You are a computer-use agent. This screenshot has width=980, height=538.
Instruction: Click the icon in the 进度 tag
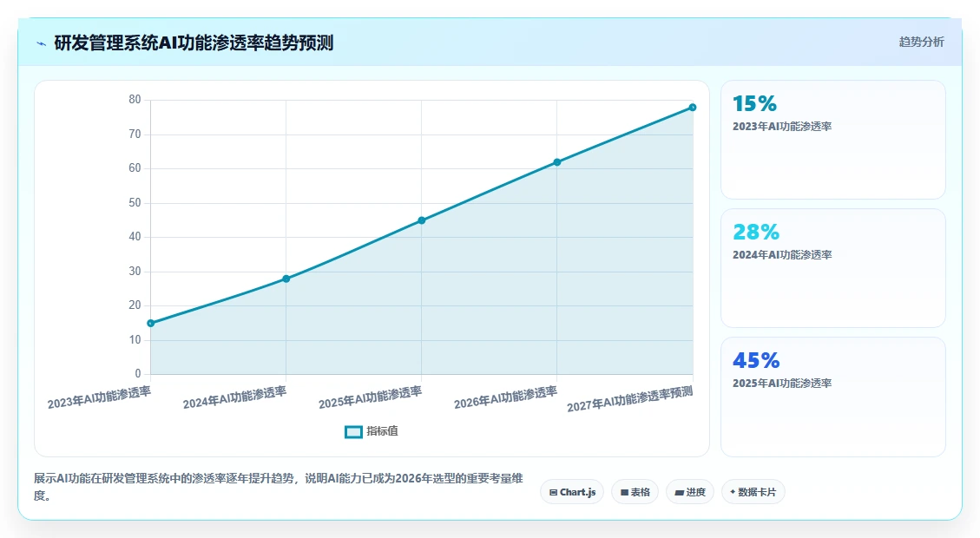(x=680, y=493)
